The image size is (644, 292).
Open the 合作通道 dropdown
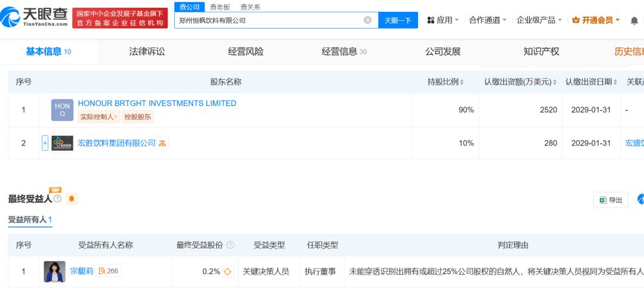tap(488, 20)
